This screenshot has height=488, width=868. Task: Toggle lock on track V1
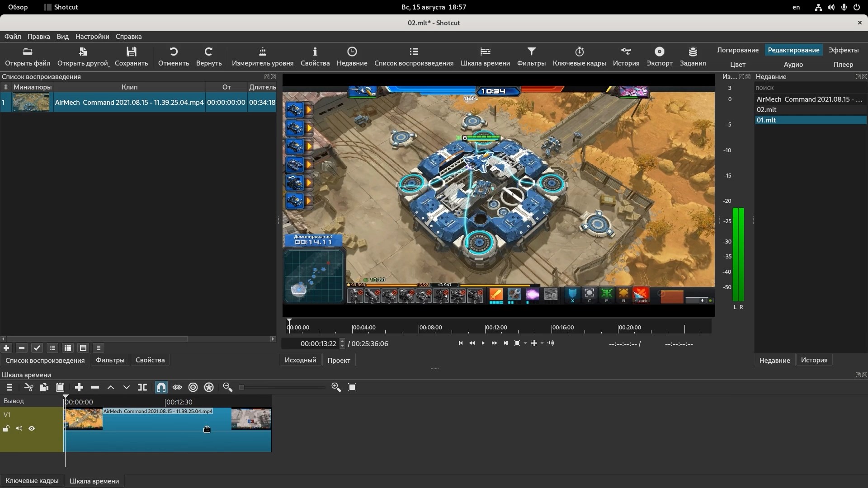(x=6, y=428)
